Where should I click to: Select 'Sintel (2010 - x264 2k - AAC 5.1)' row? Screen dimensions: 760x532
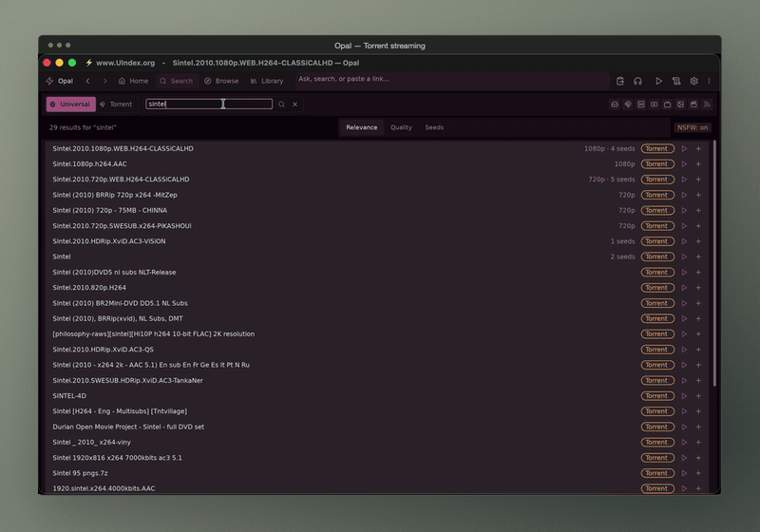pyautogui.click(x=378, y=365)
